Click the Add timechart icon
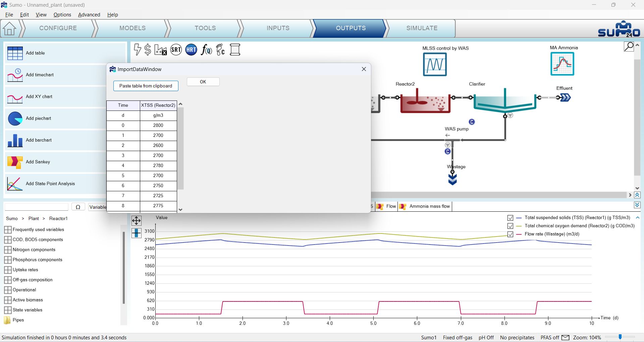The height and width of the screenshot is (342, 644). 15,75
